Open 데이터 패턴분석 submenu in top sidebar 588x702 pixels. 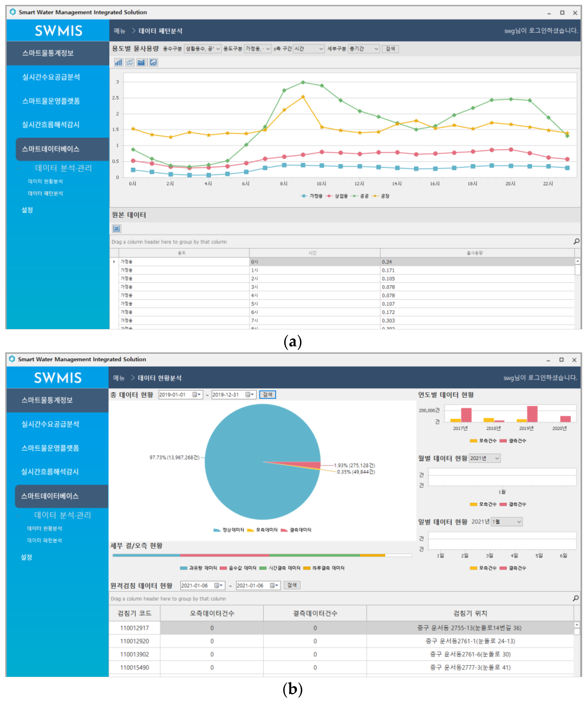[46, 194]
